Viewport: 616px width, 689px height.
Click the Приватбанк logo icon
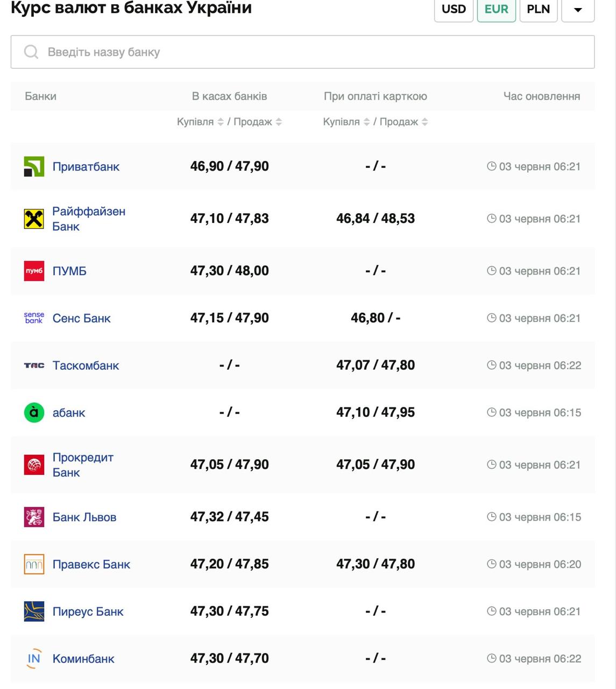coord(34,167)
